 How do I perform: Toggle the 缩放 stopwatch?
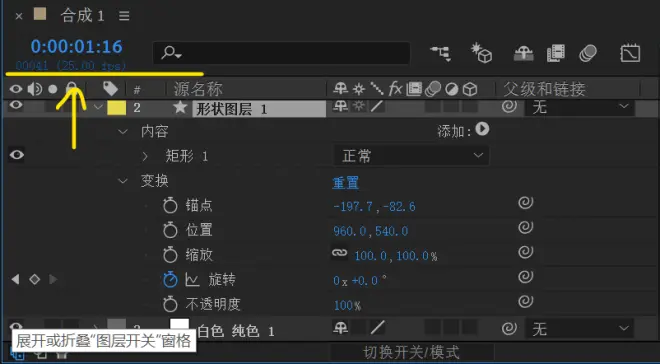pos(170,255)
